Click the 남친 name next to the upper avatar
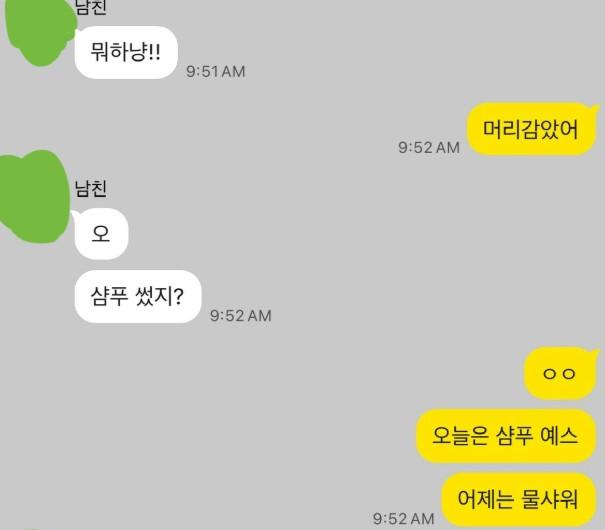This screenshot has height=530, width=605. (90, 8)
